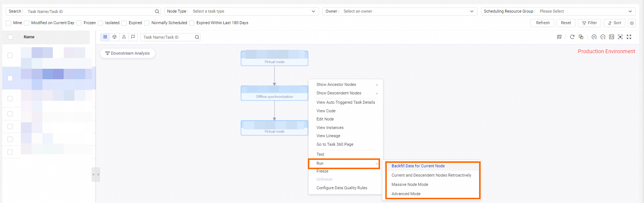Image resolution: width=644 pixels, height=203 pixels.
Task: Select the owner person icon in DAG toolbar
Action: coord(124,37)
